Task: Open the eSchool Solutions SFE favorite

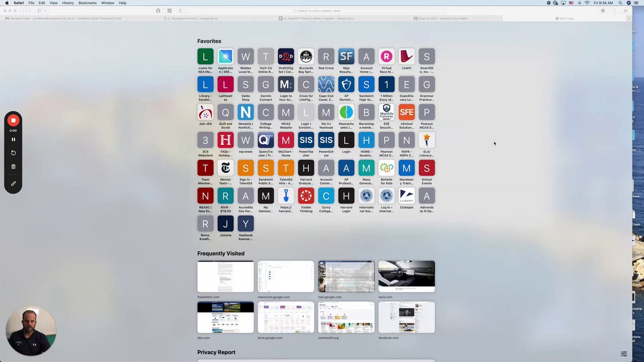Action: tap(407, 113)
